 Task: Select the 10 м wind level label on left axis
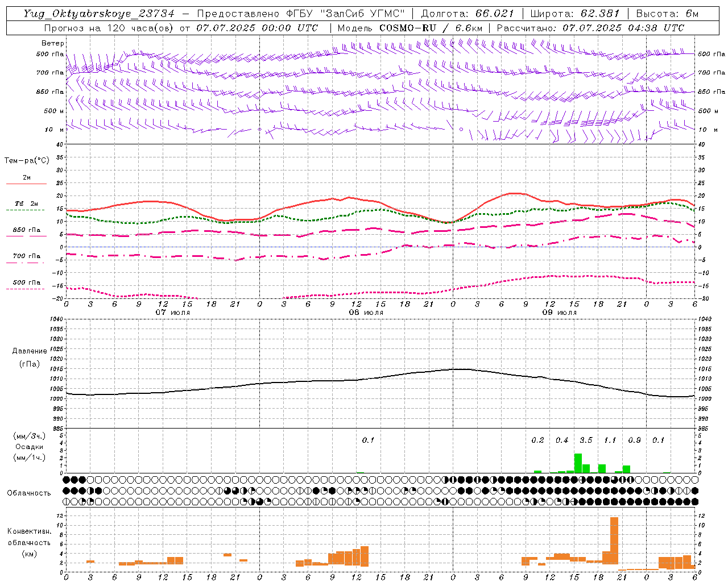[x=54, y=130]
